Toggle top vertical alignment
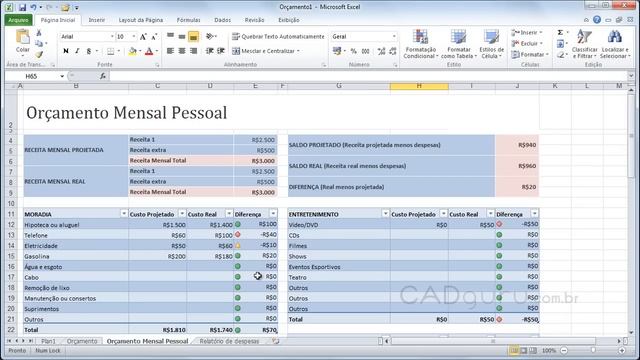640x360 pixels. 170,37
